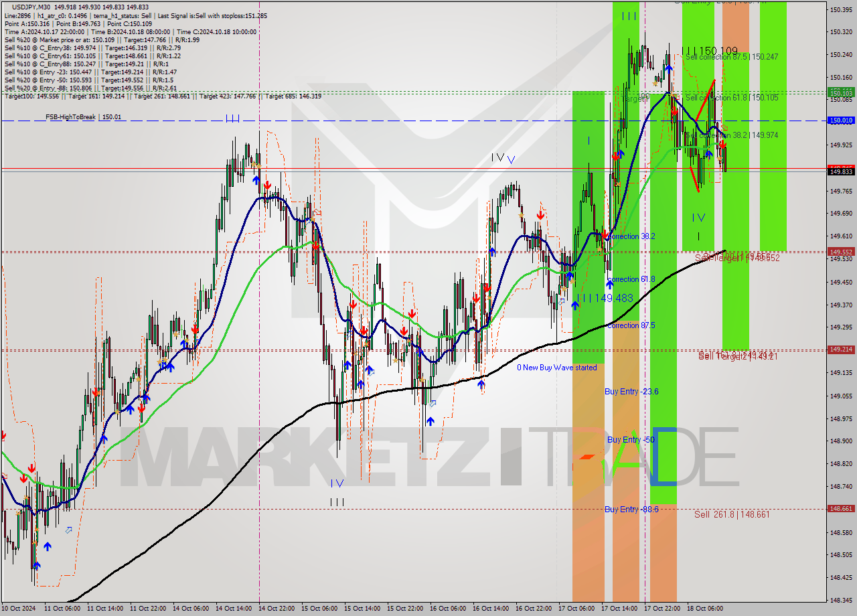The height and width of the screenshot is (616, 857).
Task: Click the blue 150.010 price tag on axis
Action: 841,121
